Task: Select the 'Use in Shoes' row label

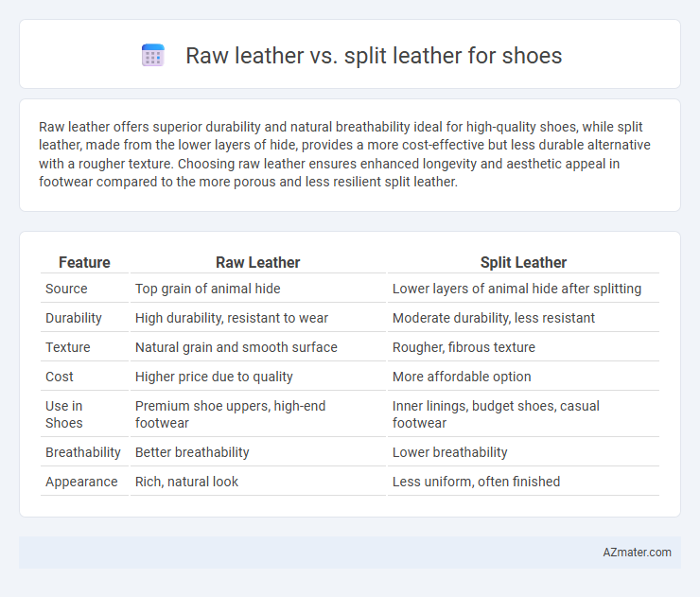Action: click(x=63, y=414)
